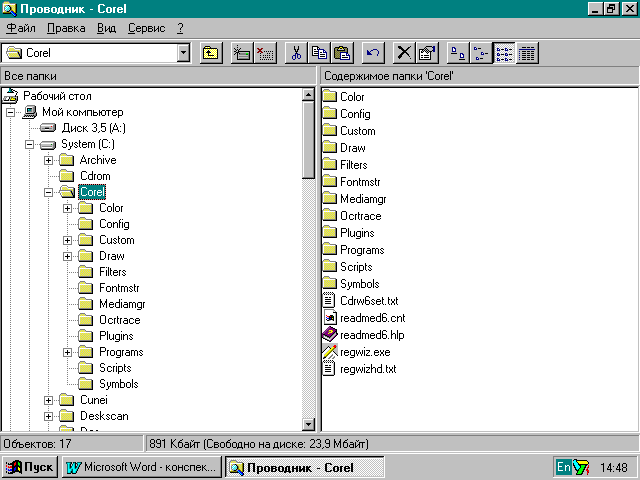Select regwiz.exe application icon

[x=330, y=352]
